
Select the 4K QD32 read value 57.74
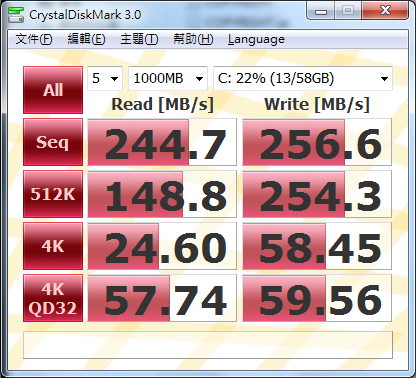pyautogui.click(x=162, y=298)
